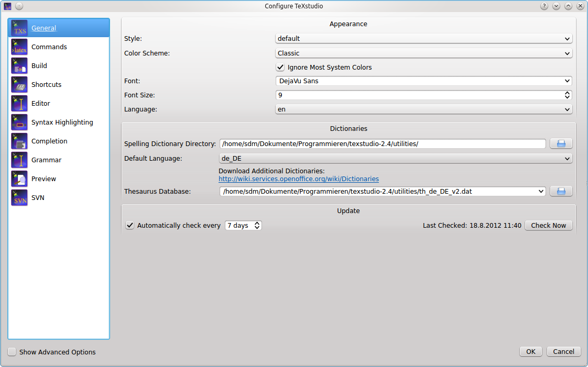This screenshot has width=588, height=367.
Task: Open the Font dropdown showing DejaVu Sans
Action: [424, 81]
